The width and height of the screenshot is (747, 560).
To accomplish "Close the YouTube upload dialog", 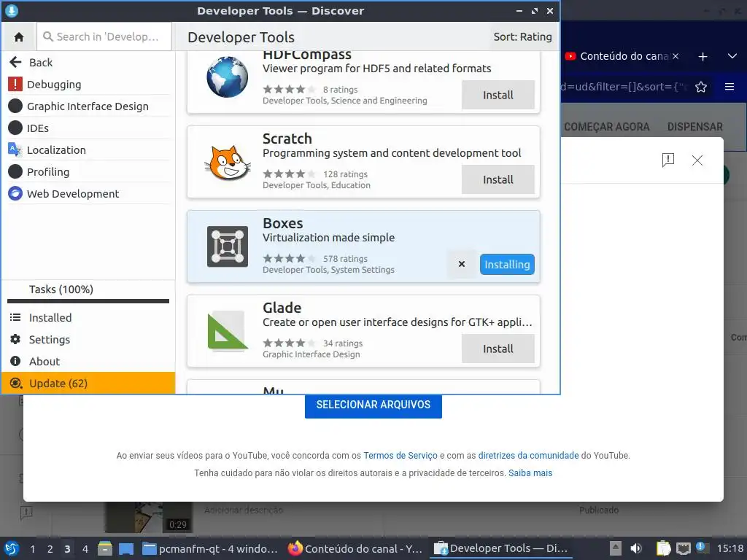I will click(697, 160).
